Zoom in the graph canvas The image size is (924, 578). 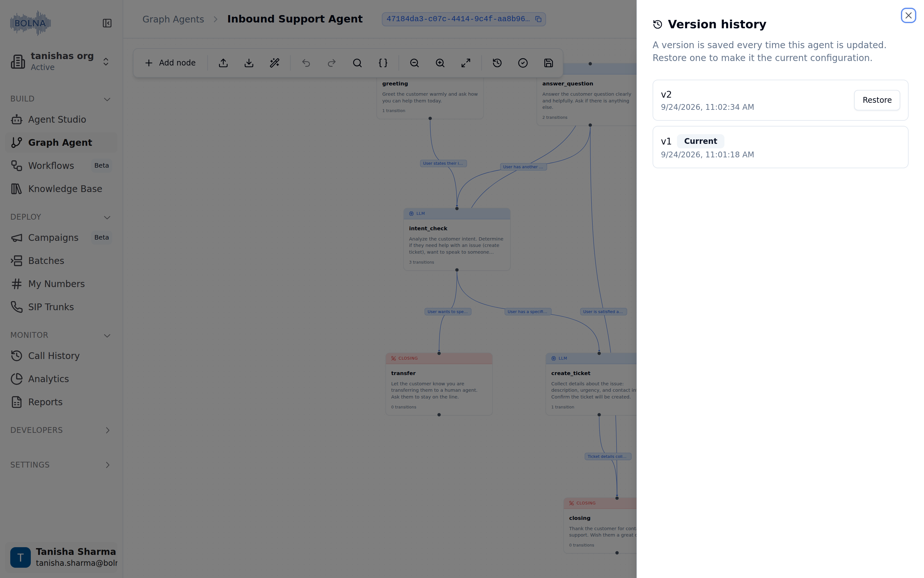pyautogui.click(x=440, y=63)
